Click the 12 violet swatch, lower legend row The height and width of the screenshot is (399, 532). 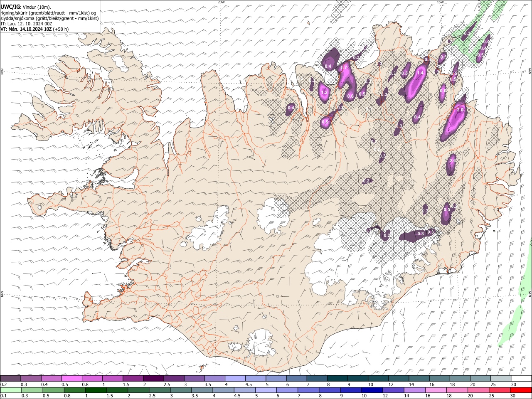[x=393, y=390]
